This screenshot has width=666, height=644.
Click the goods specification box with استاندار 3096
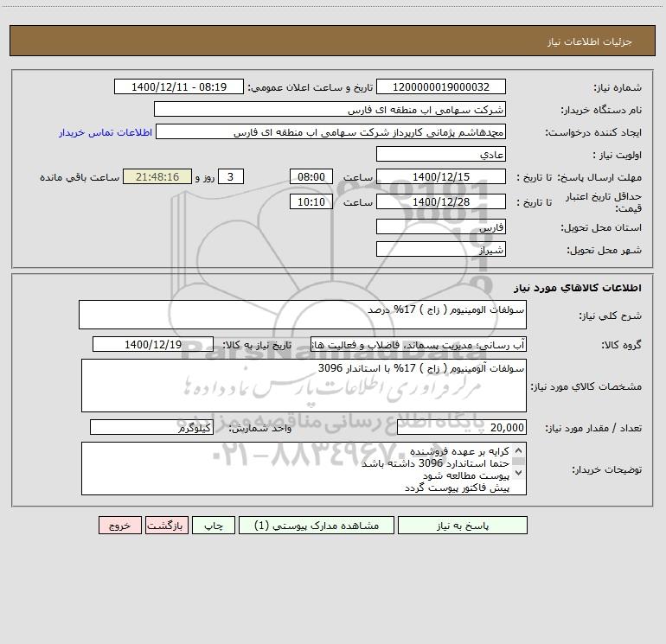coord(304,386)
